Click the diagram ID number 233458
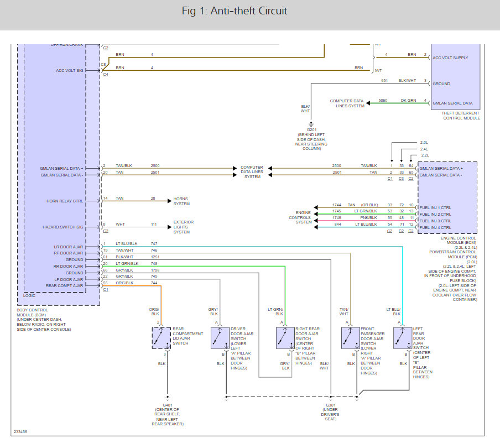 (x=20, y=432)
